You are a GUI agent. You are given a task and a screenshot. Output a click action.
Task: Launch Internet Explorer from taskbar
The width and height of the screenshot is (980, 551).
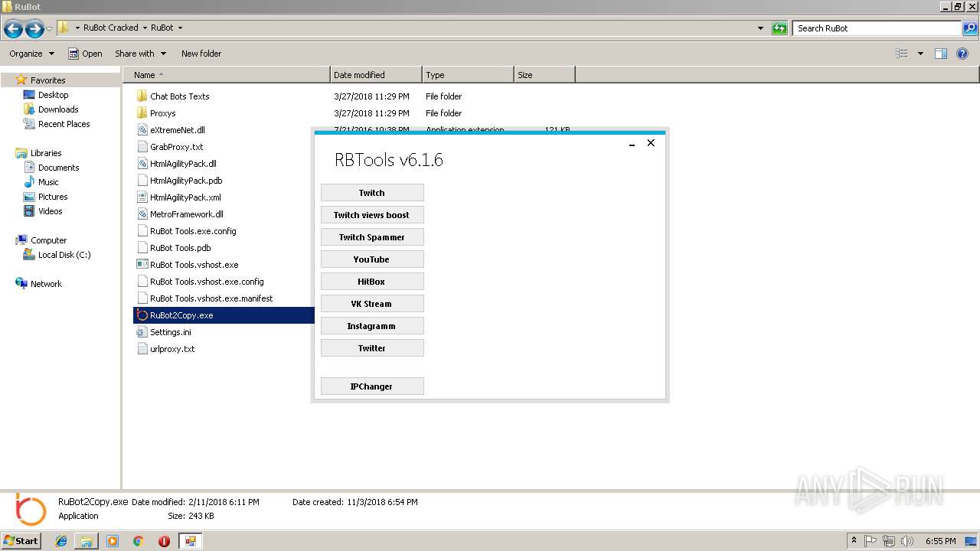(x=61, y=541)
